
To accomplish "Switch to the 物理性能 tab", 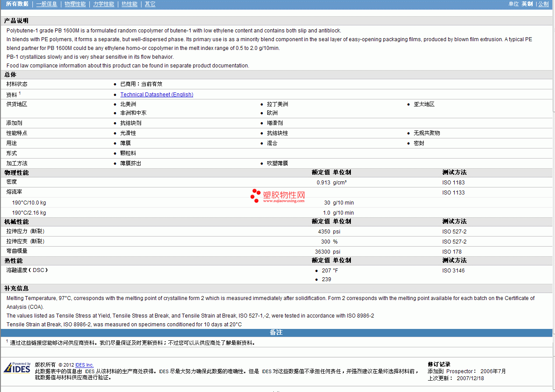I will point(75,4).
